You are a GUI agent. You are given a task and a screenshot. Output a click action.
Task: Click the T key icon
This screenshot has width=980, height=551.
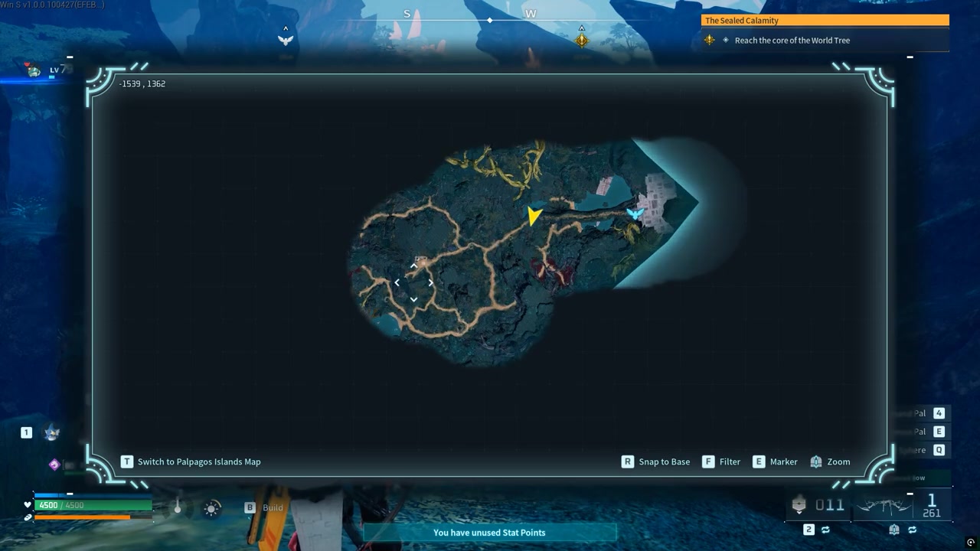pos(127,461)
